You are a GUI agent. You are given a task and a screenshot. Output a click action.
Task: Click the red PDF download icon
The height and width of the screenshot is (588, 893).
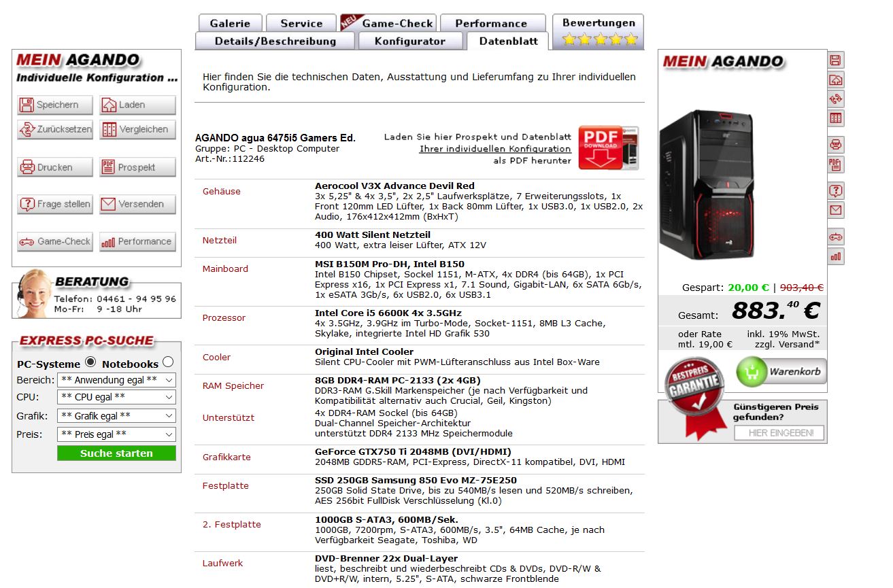pyautogui.click(x=608, y=148)
